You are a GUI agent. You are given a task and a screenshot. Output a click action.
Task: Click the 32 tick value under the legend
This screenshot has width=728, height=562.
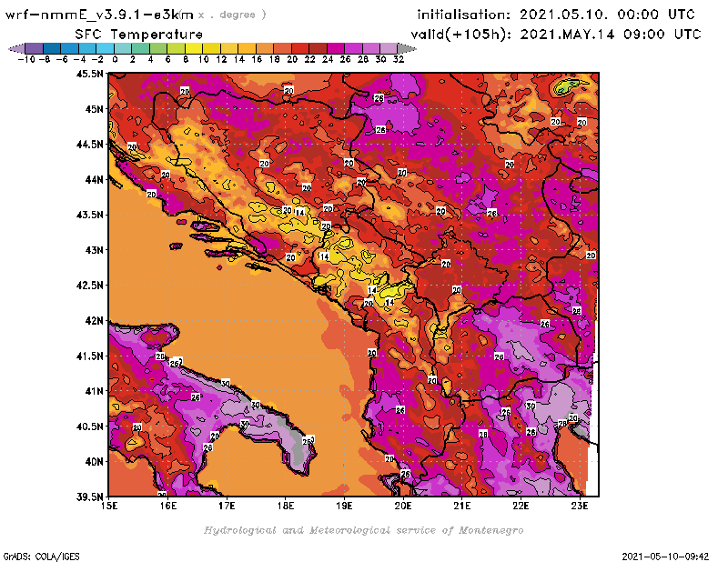click(399, 59)
